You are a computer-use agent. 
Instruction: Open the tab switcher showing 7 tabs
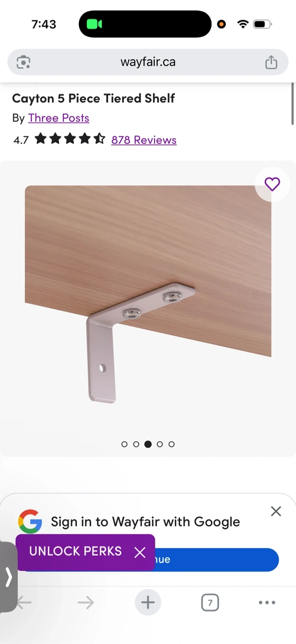tap(210, 602)
